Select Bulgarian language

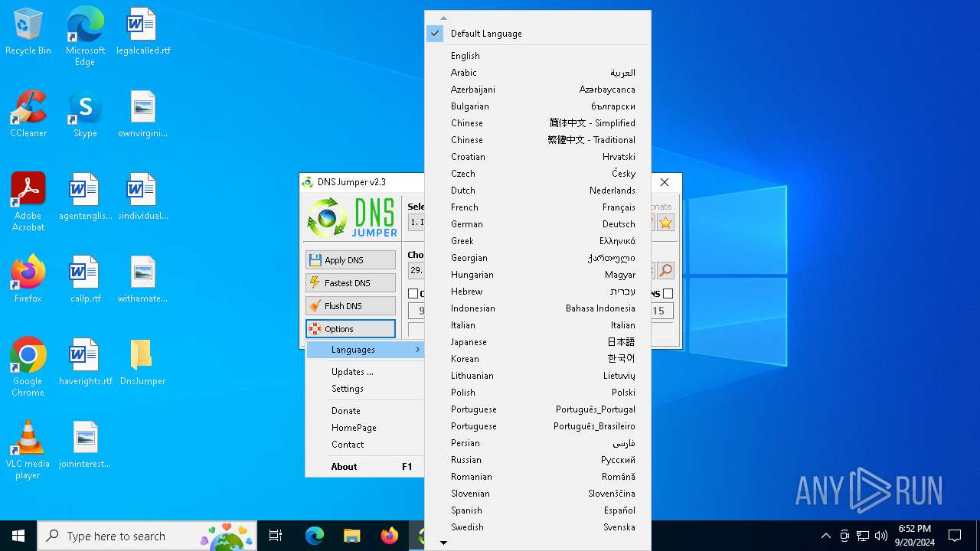tap(537, 106)
